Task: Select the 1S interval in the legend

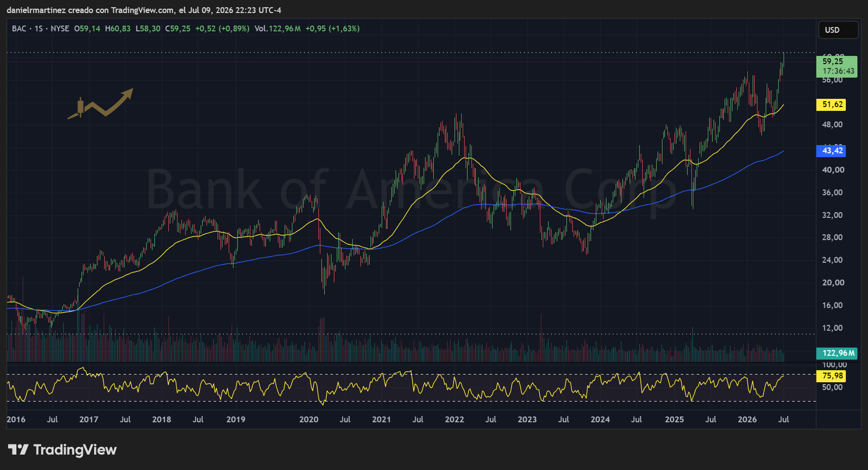Action: point(39,28)
